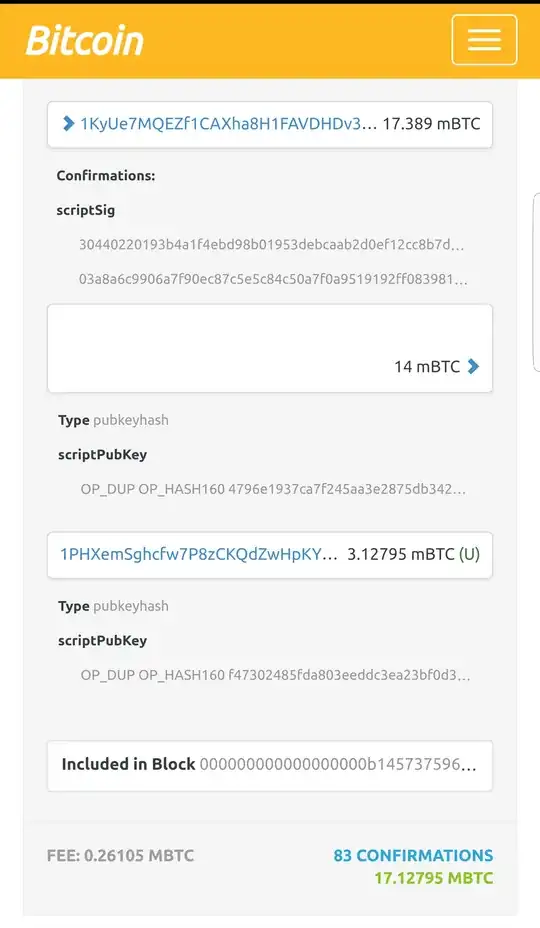Click the chevron next to 14 mBTC
Viewport: 540px width, 928px height.
pos(473,366)
